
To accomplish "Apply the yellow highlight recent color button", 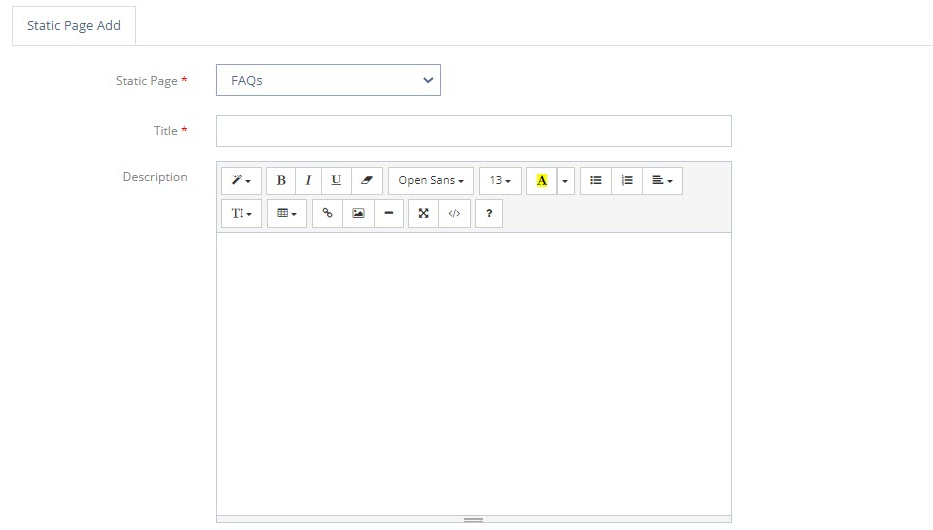I will click(x=541, y=180).
